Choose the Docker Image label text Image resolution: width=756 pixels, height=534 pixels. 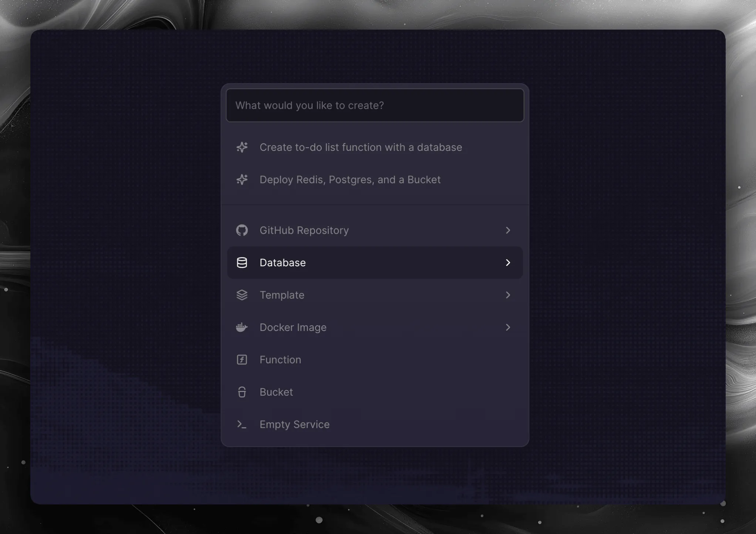(x=293, y=327)
